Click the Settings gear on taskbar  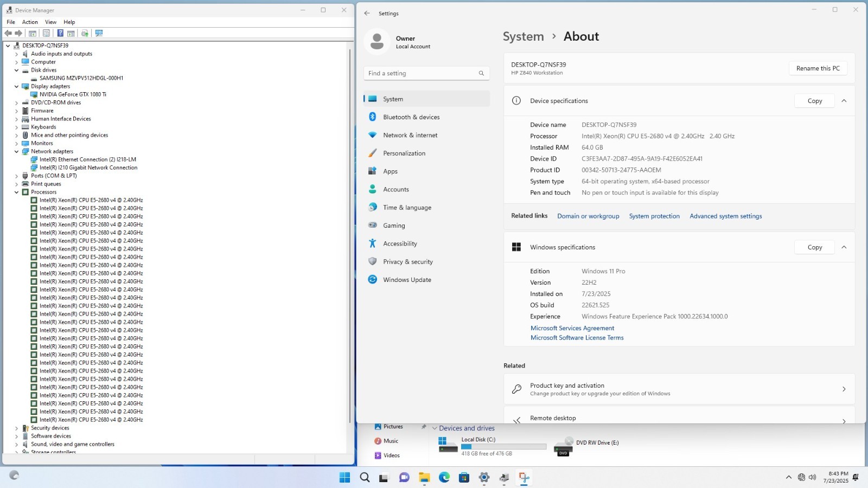click(484, 477)
